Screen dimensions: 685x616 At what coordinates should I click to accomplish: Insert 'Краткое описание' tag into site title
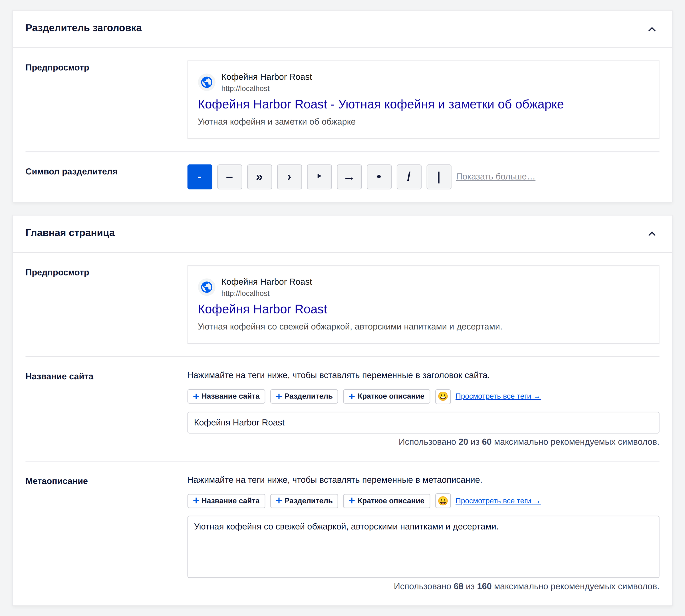(x=386, y=396)
